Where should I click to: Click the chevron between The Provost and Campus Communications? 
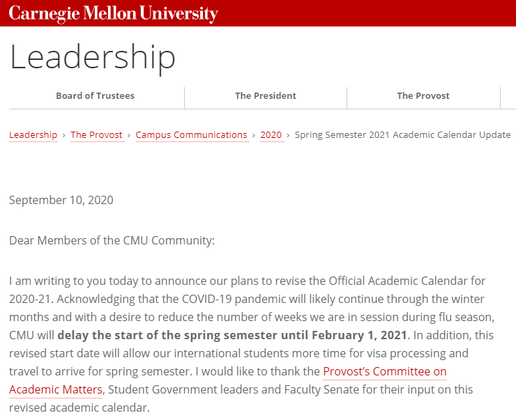129,135
